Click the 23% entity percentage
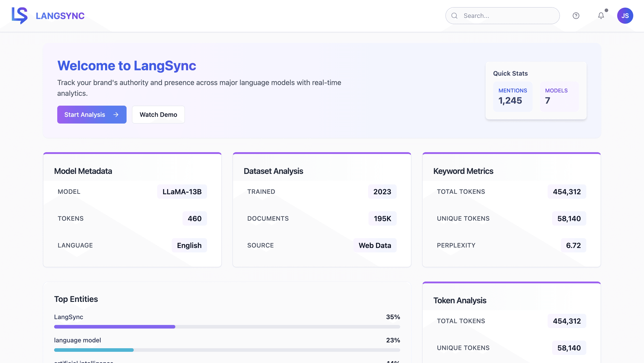The width and height of the screenshot is (644, 363). pyautogui.click(x=393, y=340)
